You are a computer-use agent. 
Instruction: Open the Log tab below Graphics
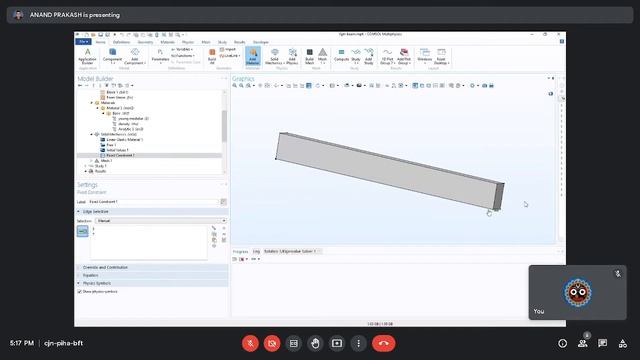pyautogui.click(x=256, y=251)
